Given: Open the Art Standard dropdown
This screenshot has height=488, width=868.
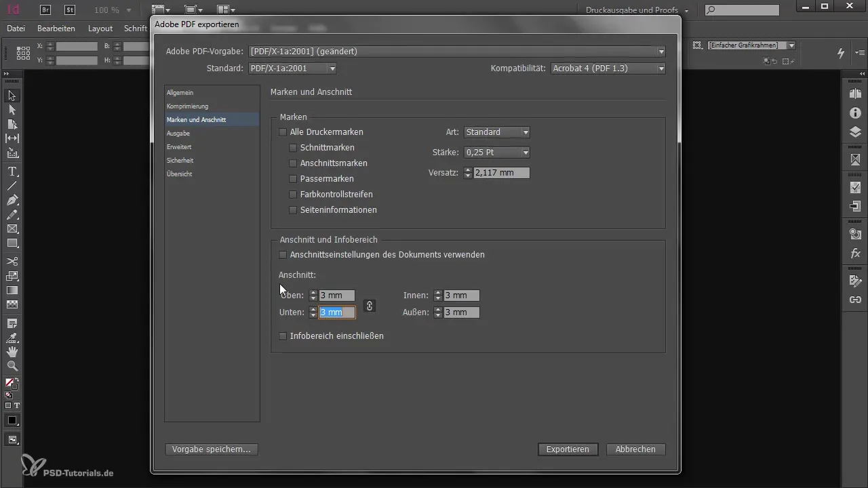Looking at the screenshot, I should pyautogui.click(x=497, y=132).
